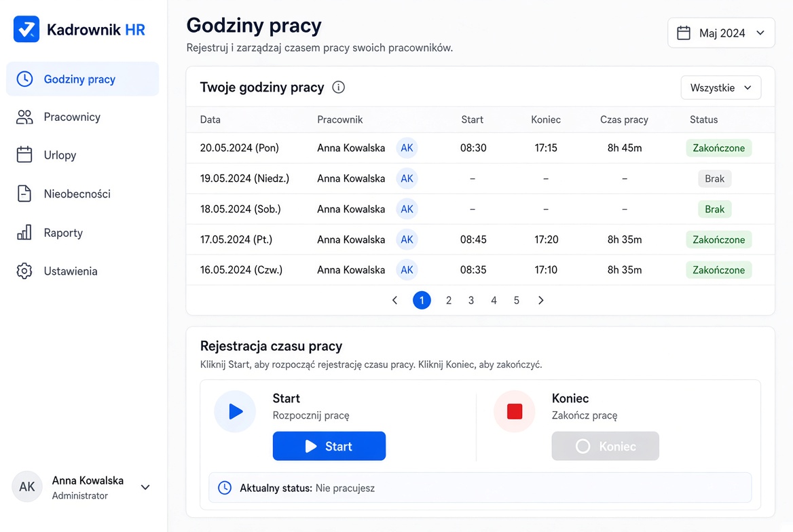Image resolution: width=793 pixels, height=532 pixels.
Task: Go to the next page with right arrow
Action: click(540, 301)
